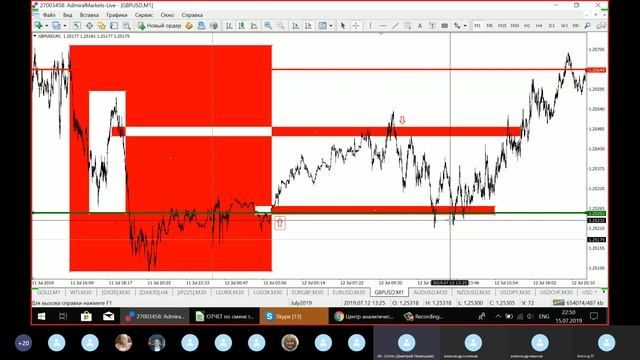Switch timeframe to D1
The height and width of the screenshot is (360, 640).
coord(552,26)
